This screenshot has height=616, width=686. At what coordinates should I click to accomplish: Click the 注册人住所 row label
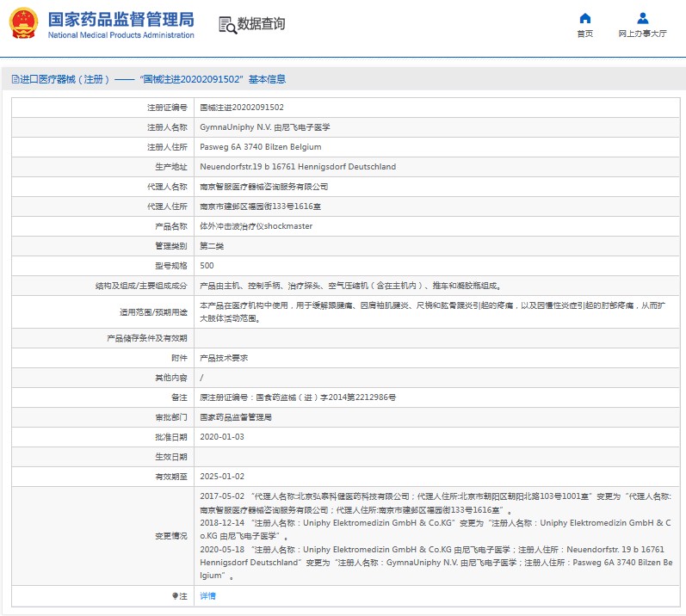pyautogui.click(x=167, y=147)
